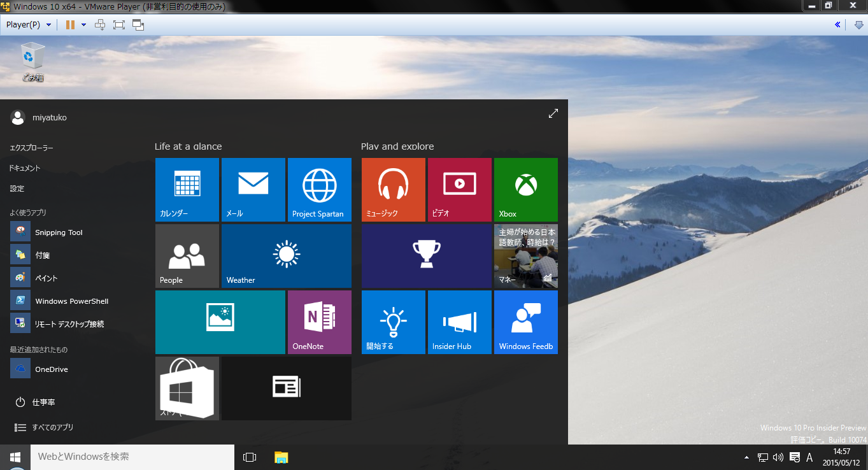Toggle pause on the VMware Player toolbar
Screen dimensions: 868x470
pyautogui.click(x=70, y=25)
